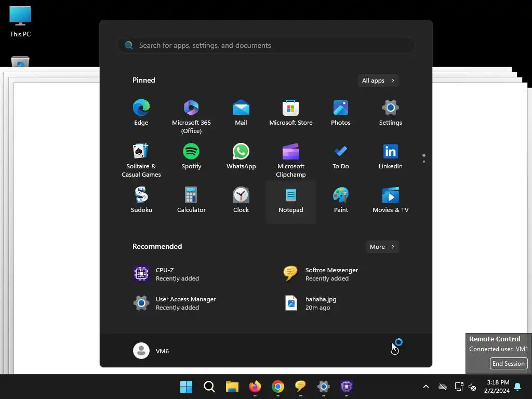Launch the Photos app
532x399 pixels.
pos(341,113)
